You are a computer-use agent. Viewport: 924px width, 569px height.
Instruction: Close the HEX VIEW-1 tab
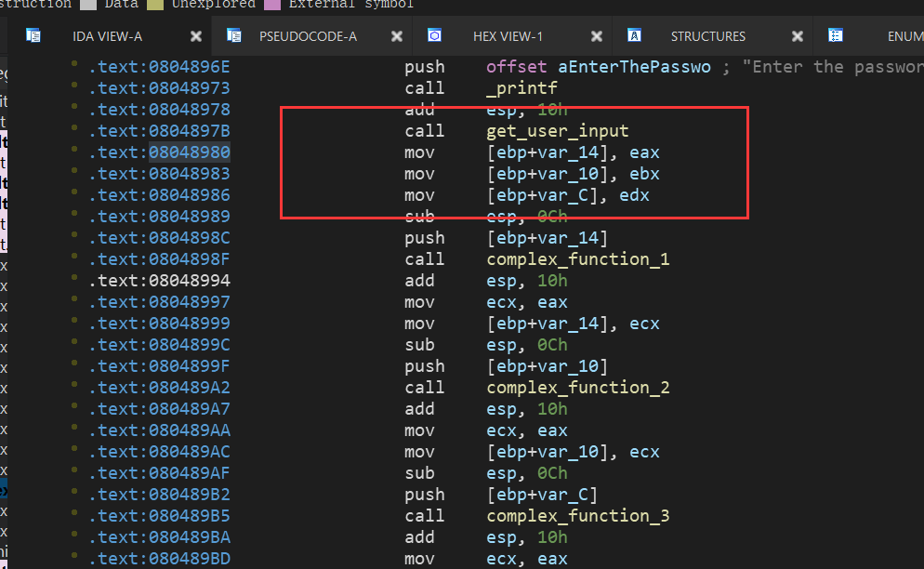(x=597, y=36)
